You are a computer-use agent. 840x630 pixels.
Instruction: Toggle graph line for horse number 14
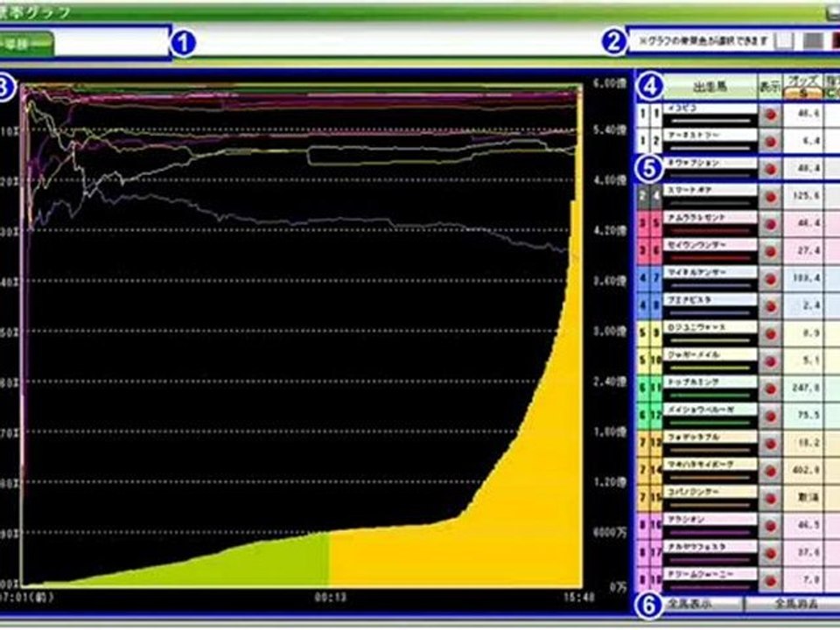[x=770, y=472]
